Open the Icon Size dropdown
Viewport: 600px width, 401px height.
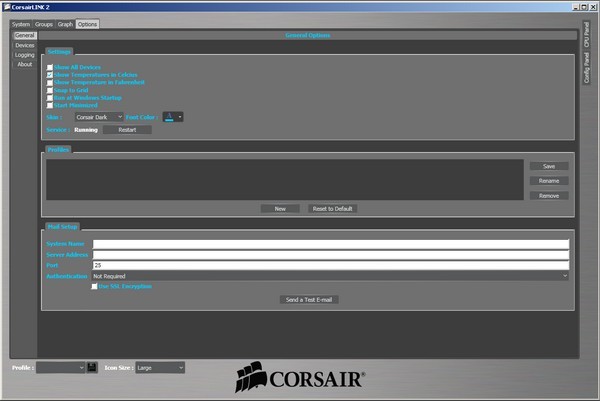(160, 368)
